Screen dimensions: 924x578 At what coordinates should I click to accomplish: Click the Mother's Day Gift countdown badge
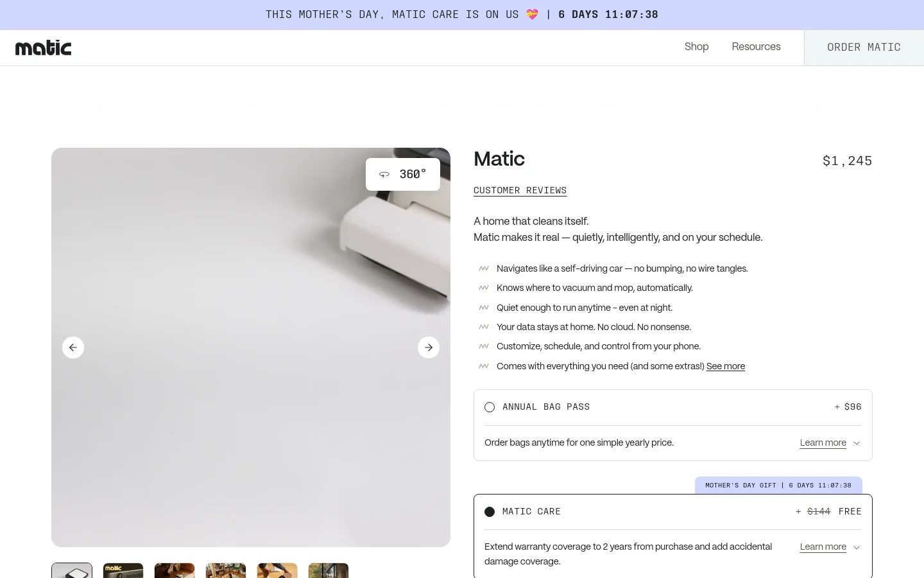(778, 486)
